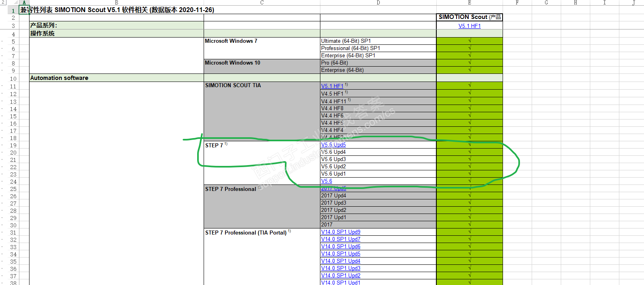Click the 'V4.5 HF1' cell
Screen dimensions: 644x285
378,93
